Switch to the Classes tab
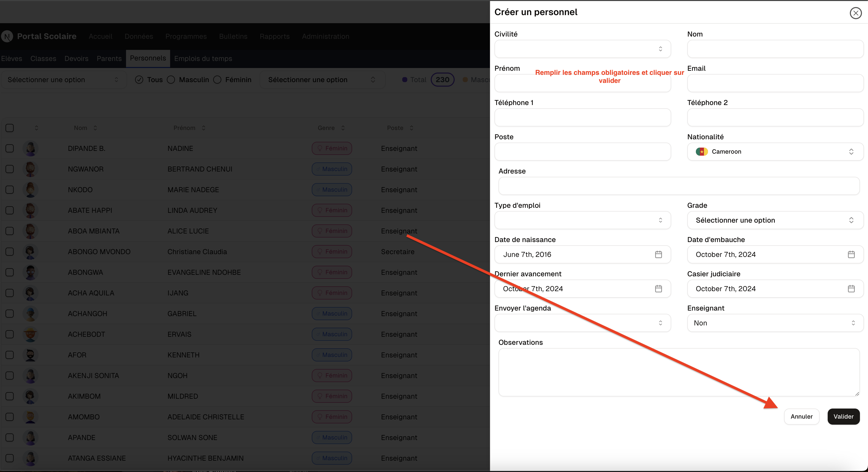Image resolution: width=868 pixels, height=472 pixels. tap(43, 59)
